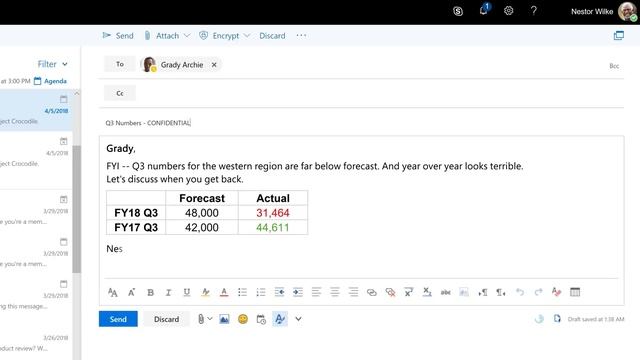
Task: Increase the font size
Action: (x=131, y=292)
